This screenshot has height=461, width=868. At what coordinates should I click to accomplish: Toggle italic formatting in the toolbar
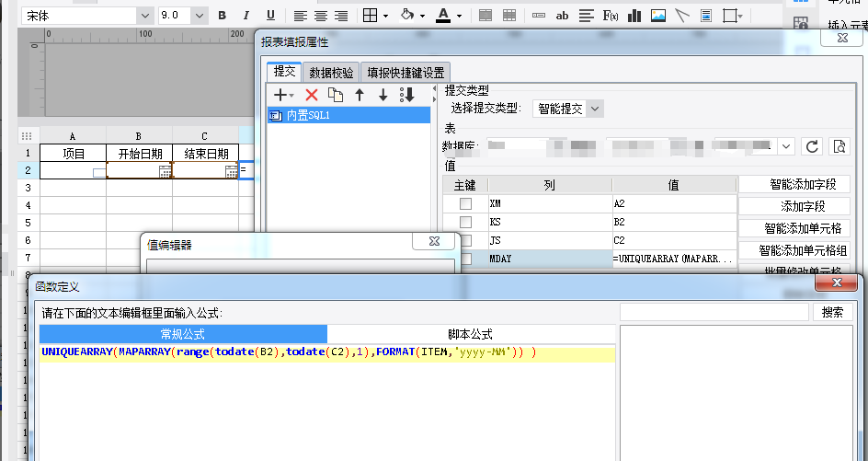246,16
